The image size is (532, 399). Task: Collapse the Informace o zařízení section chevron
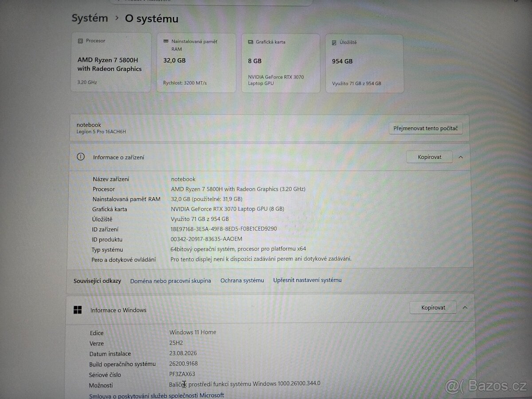point(461,157)
